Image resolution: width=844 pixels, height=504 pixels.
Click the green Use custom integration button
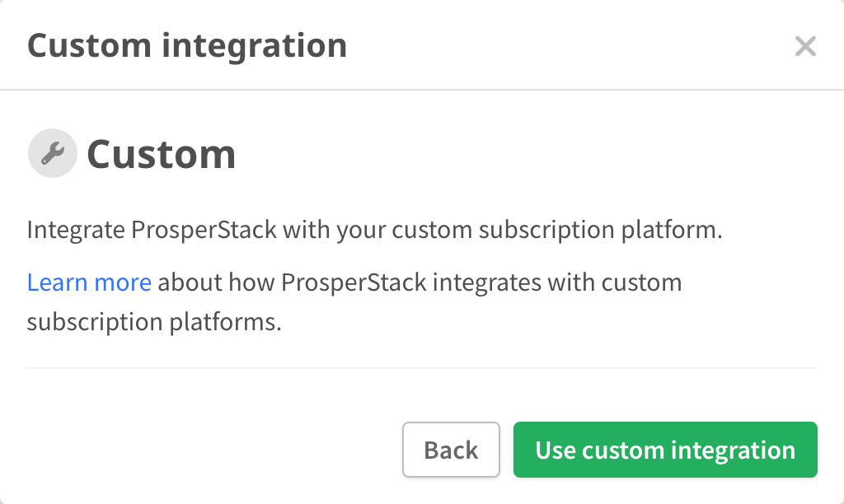click(665, 450)
